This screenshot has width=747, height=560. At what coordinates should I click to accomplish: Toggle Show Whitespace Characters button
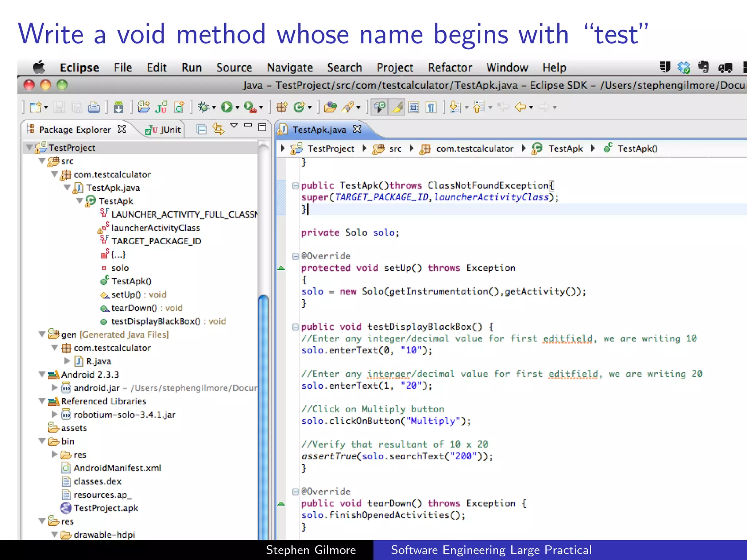click(431, 107)
